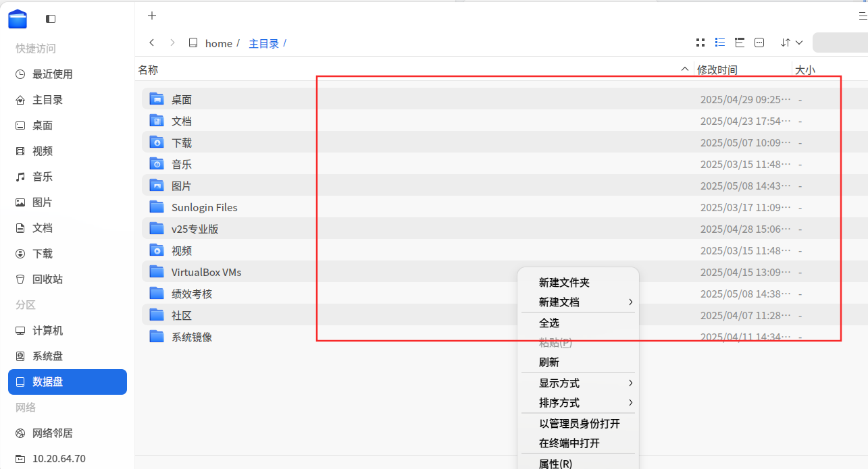Image resolution: width=868 pixels, height=469 pixels.
Task: Go to 主目录 in the sidebar
Action: 68,100
